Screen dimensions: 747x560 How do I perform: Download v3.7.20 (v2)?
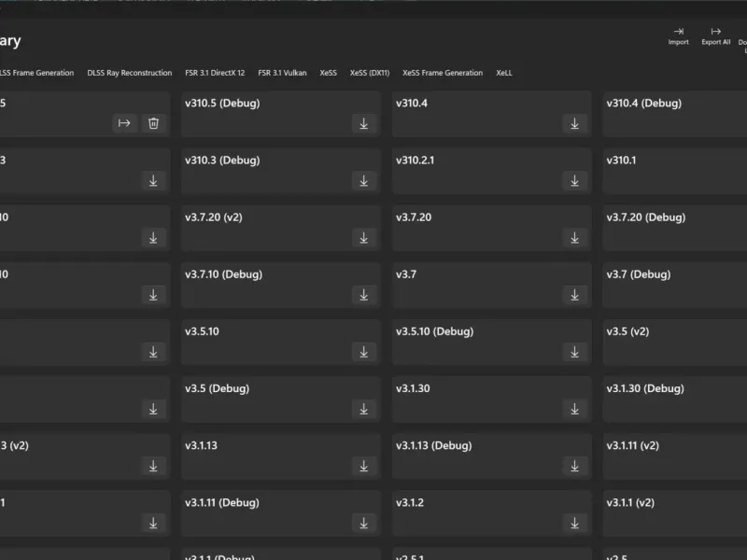(x=364, y=238)
